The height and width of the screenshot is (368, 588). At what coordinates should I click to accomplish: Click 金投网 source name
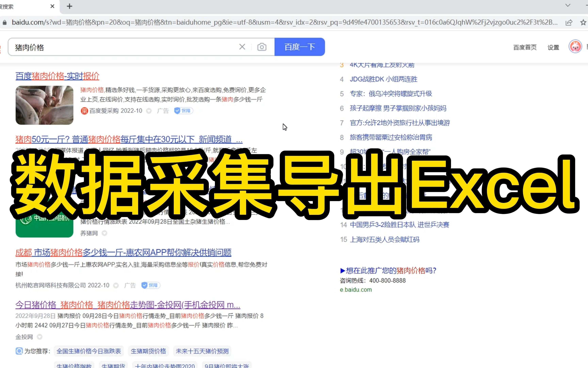[24, 337]
